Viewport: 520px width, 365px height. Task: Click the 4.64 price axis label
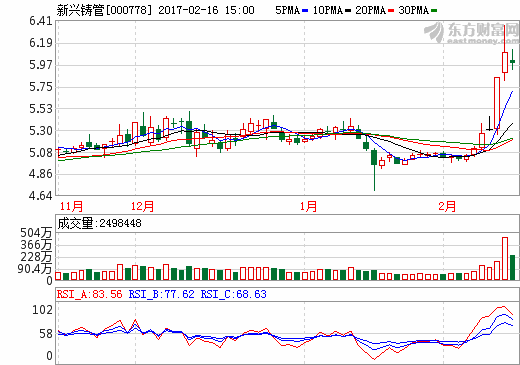pos(41,196)
